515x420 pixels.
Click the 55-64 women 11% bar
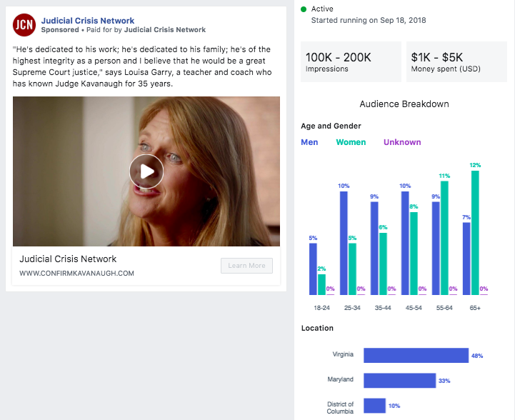tap(444, 238)
